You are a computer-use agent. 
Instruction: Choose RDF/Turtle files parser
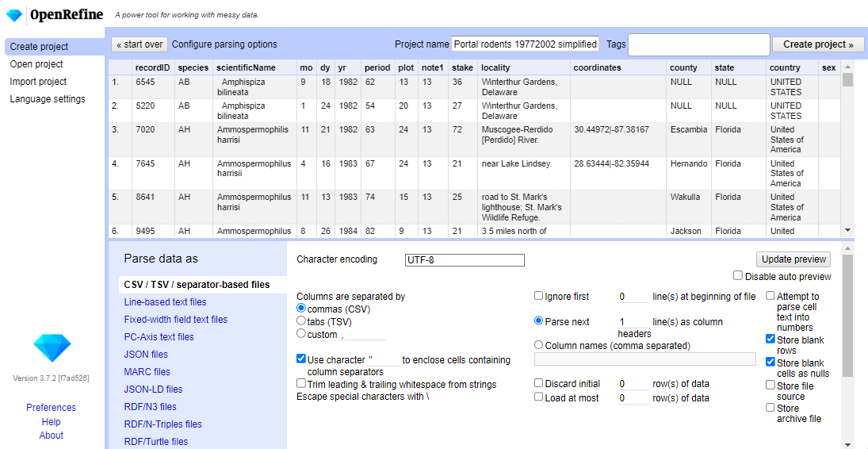click(156, 441)
